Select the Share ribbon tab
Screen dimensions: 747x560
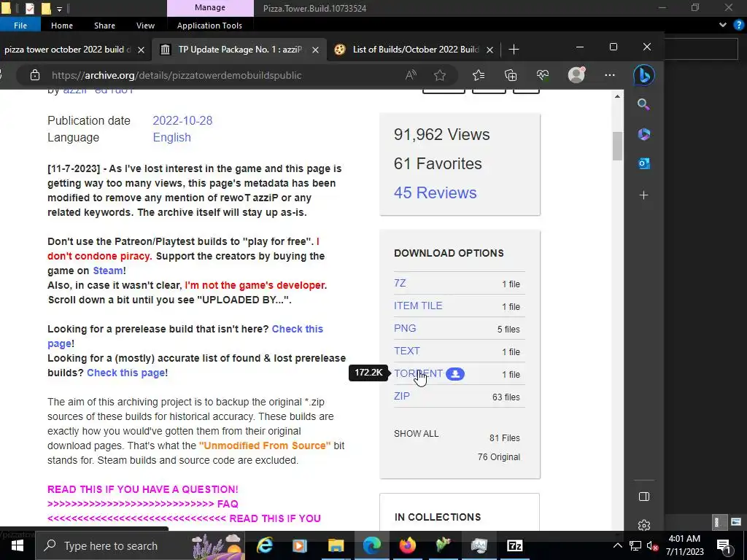[x=104, y=26]
